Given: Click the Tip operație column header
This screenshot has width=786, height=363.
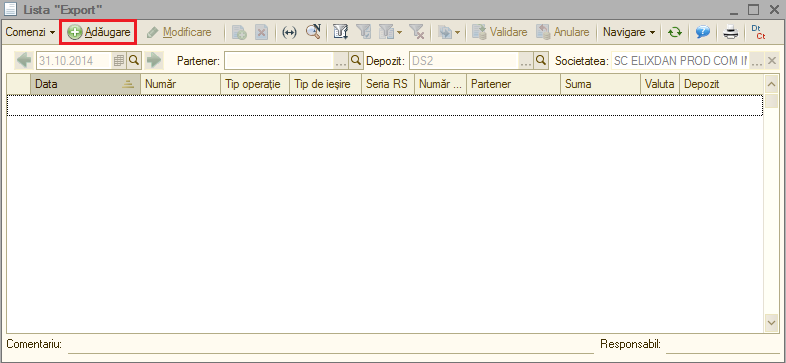Looking at the screenshot, I should pos(255,84).
